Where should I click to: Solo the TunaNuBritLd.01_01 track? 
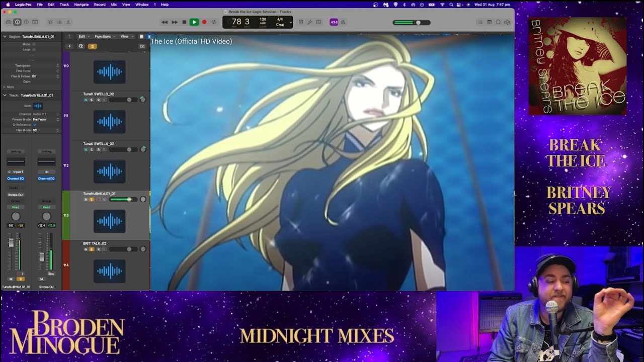tap(91, 200)
